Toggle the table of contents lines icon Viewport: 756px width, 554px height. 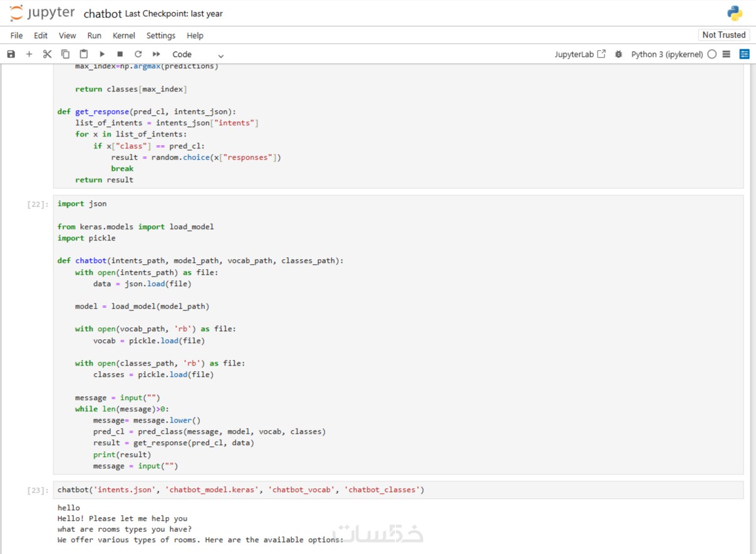(727, 54)
